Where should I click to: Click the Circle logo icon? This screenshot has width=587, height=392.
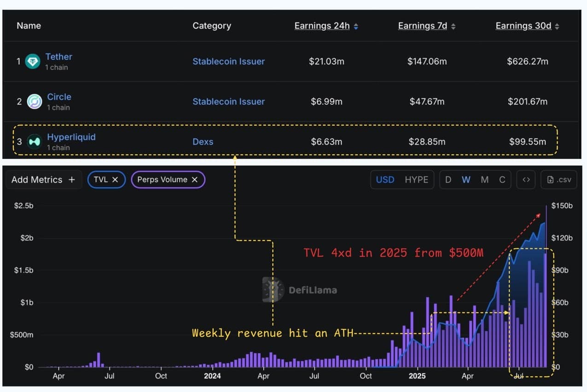click(35, 101)
